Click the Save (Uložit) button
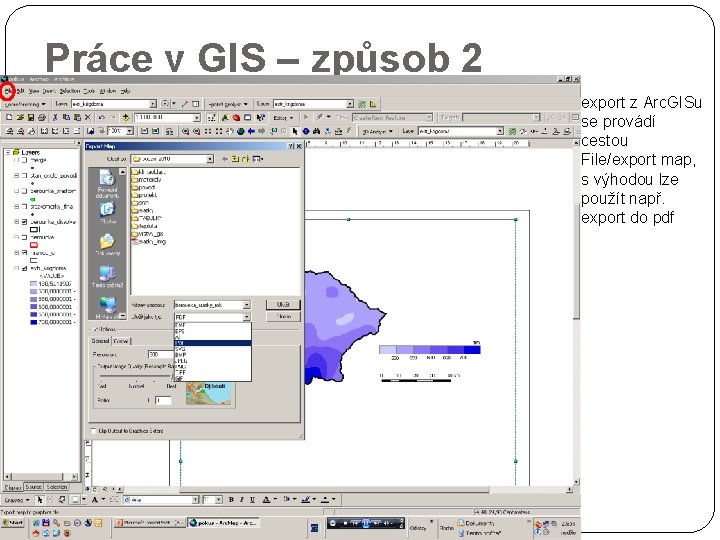 283,304
